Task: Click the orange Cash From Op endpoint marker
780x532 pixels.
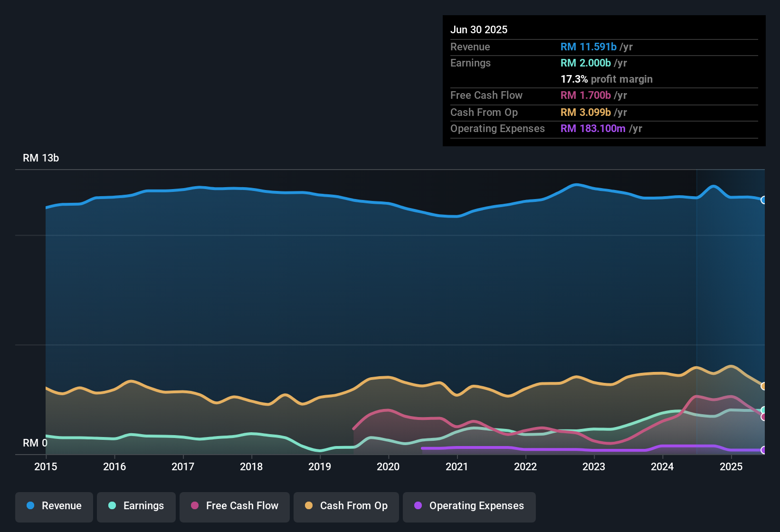Action: pos(763,386)
